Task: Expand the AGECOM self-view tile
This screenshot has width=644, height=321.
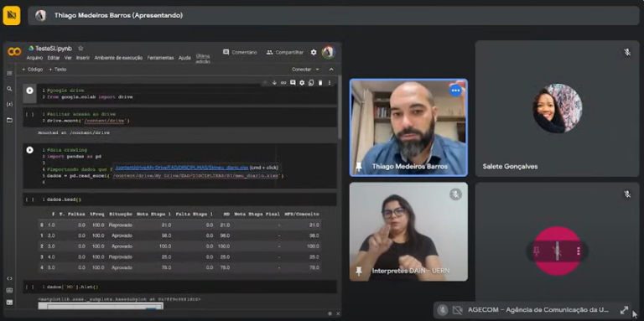Action: point(624,310)
